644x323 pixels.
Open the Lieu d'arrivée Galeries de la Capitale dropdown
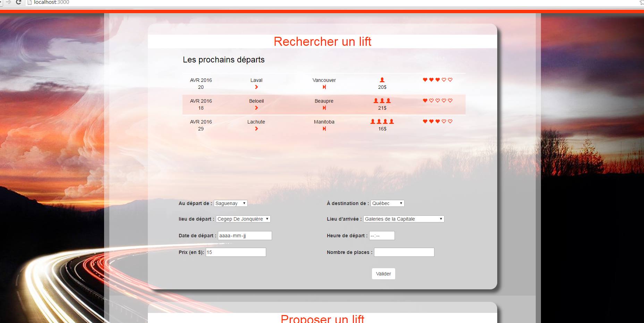(404, 219)
